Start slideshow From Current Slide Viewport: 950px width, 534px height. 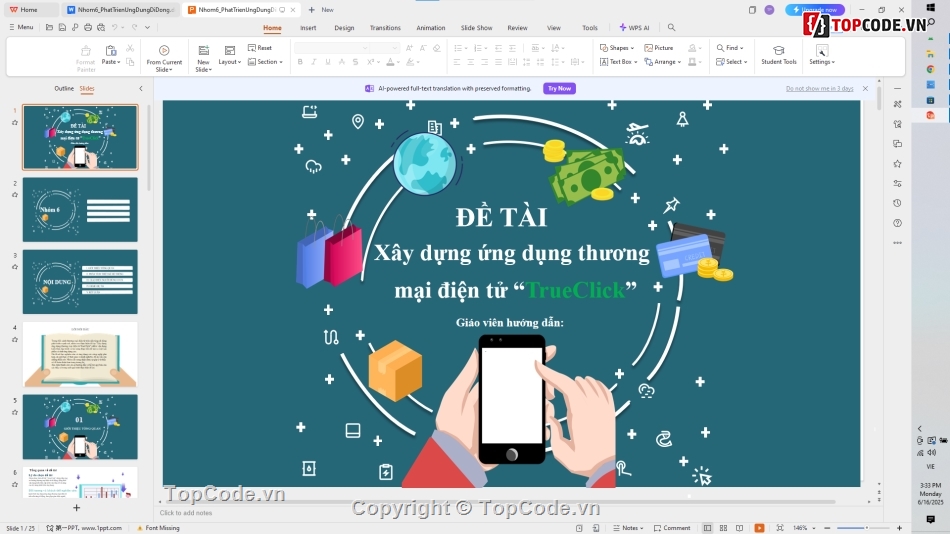[164, 58]
